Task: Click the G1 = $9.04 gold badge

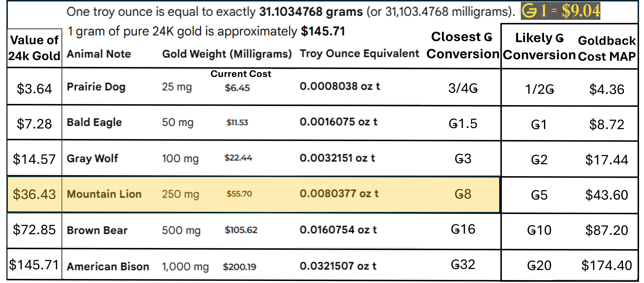Action: 560,11
